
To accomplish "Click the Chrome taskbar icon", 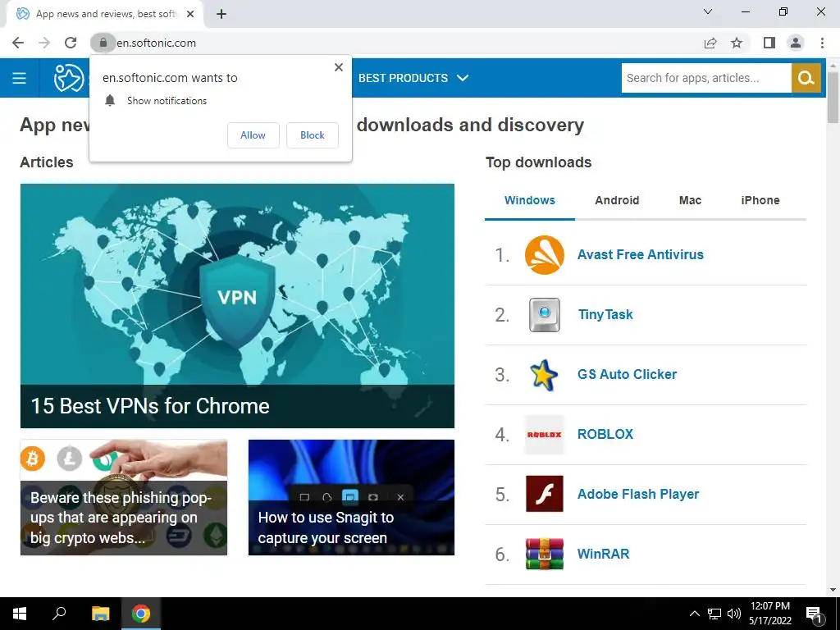I will click(141, 614).
